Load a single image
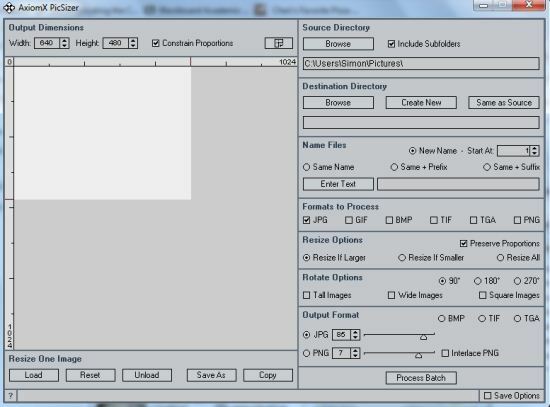The height and width of the screenshot is (407, 550). pyautogui.click(x=34, y=375)
